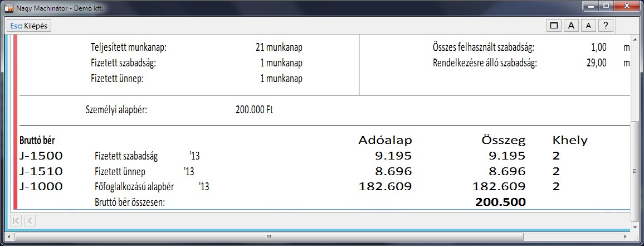Click the vertical scrollbar up arrow
This screenshot has height=246, width=644.
click(634, 39)
